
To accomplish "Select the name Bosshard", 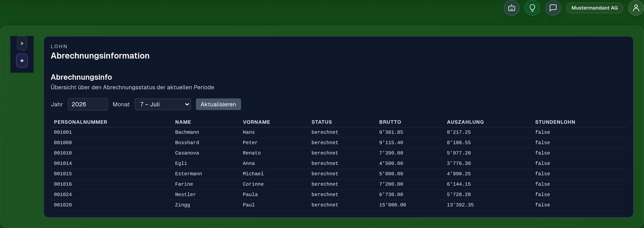I will click(187, 143).
